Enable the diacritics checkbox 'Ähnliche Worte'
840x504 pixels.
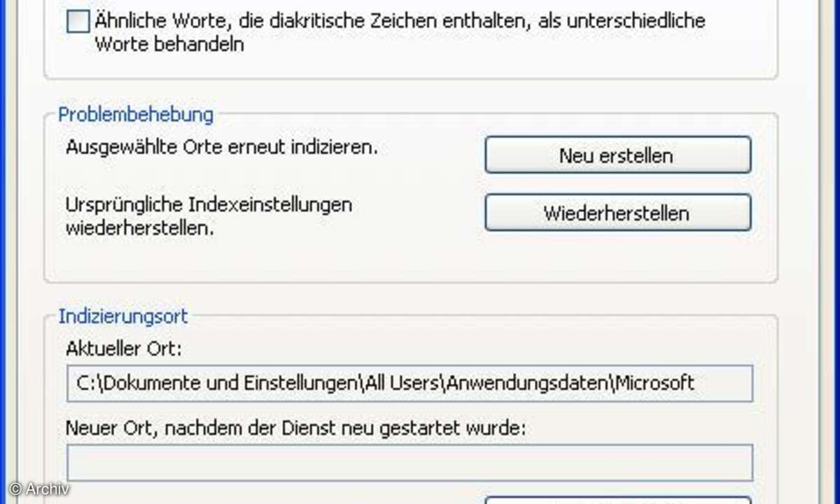click(x=78, y=22)
